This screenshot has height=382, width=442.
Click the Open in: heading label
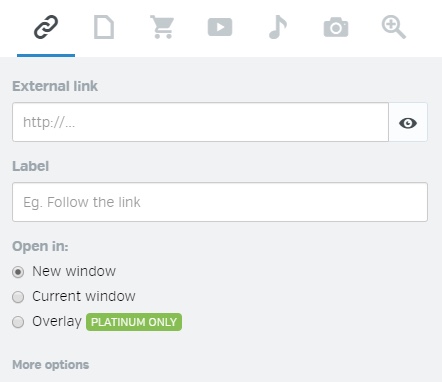tap(40, 247)
